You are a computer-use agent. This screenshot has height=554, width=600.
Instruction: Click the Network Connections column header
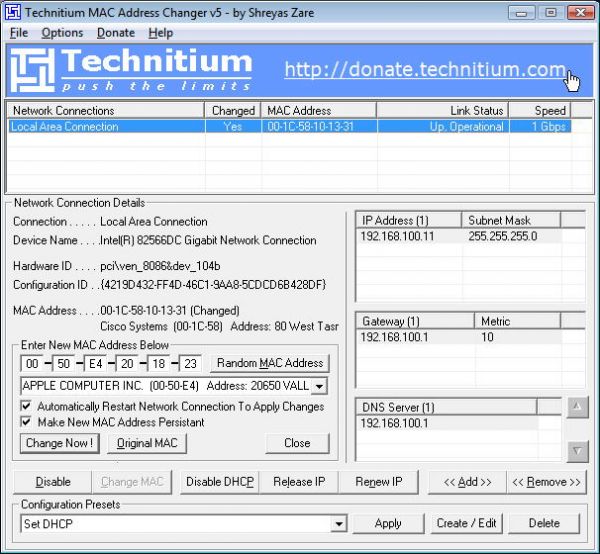(106, 111)
